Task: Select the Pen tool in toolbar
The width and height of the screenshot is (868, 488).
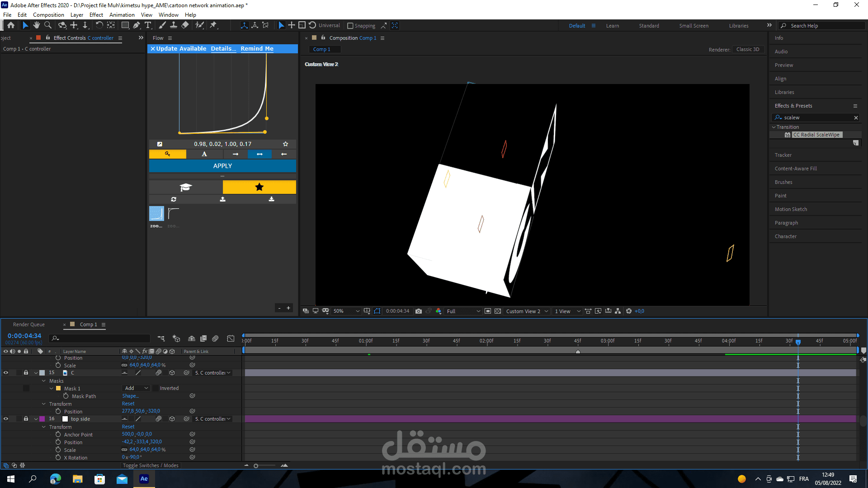Action: click(137, 25)
